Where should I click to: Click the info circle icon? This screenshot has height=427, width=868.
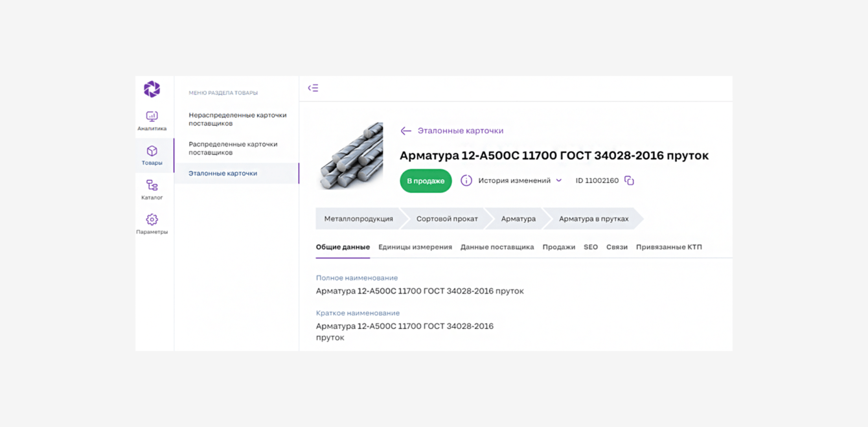click(x=466, y=181)
